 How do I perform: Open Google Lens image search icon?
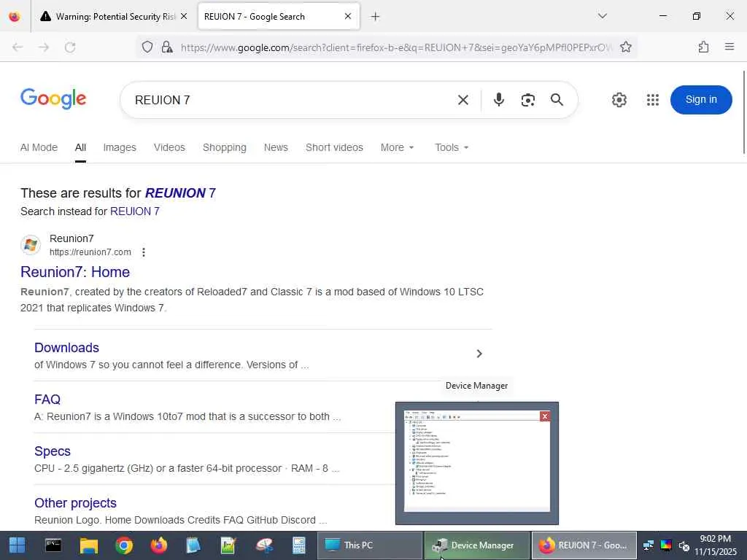tap(528, 100)
